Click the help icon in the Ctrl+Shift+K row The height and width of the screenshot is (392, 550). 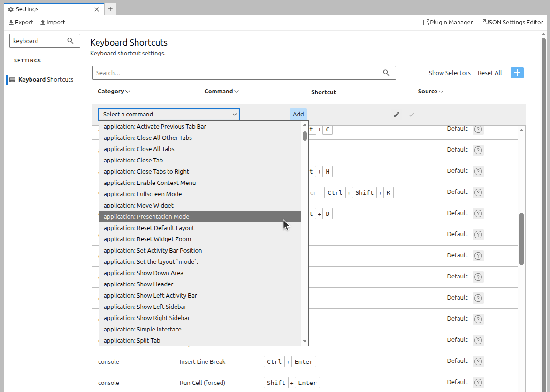coord(478,192)
